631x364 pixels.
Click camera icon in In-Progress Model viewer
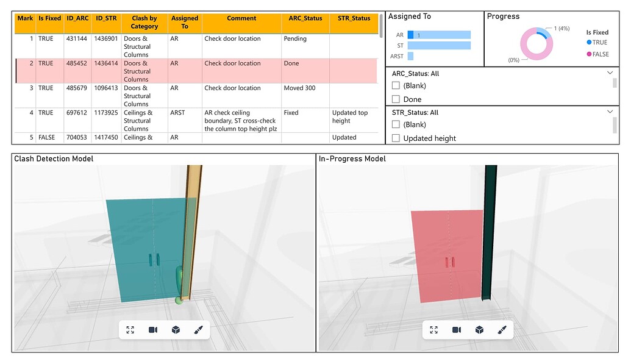(x=457, y=330)
